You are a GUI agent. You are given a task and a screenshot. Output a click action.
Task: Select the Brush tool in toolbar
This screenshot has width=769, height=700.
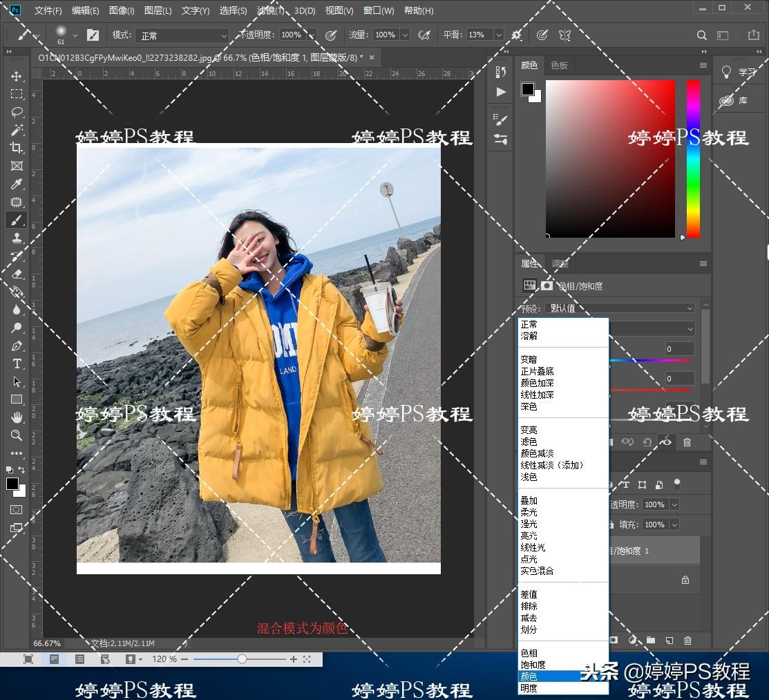point(16,220)
